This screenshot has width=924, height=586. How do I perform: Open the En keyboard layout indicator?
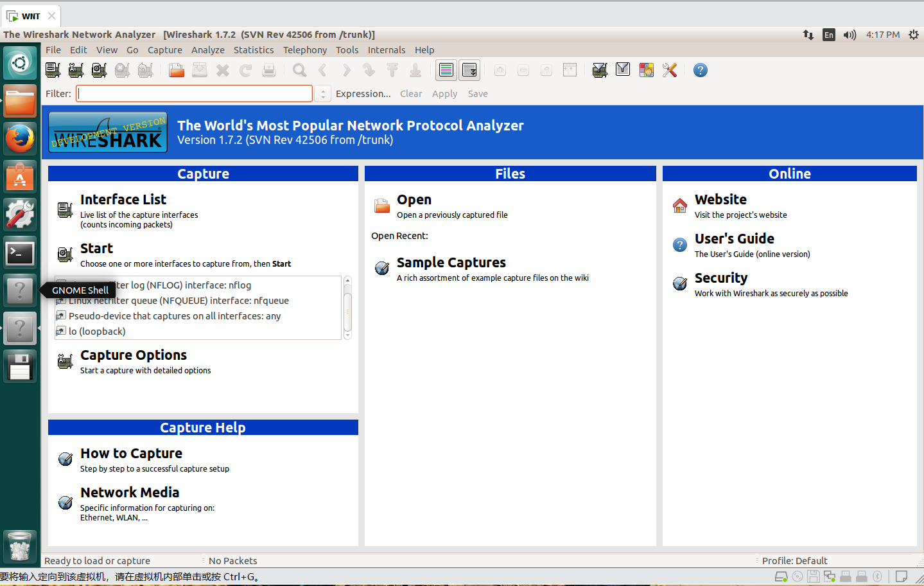pyautogui.click(x=829, y=35)
